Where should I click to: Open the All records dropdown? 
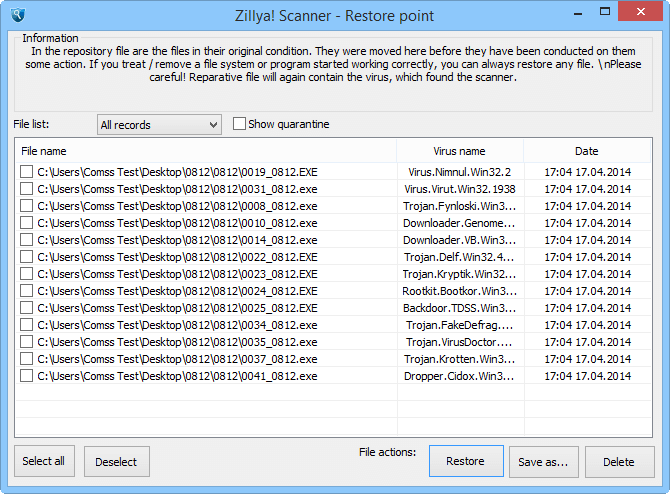tap(159, 125)
